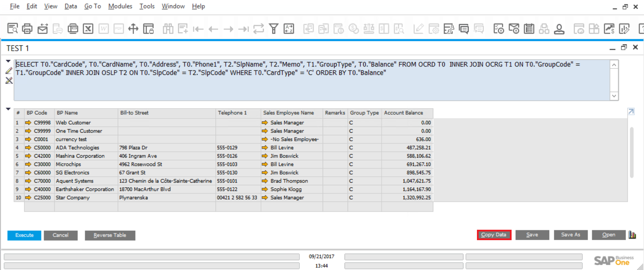Export results with the Excel icon
This screenshot has height=270, width=644.
[x=88, y=28]
